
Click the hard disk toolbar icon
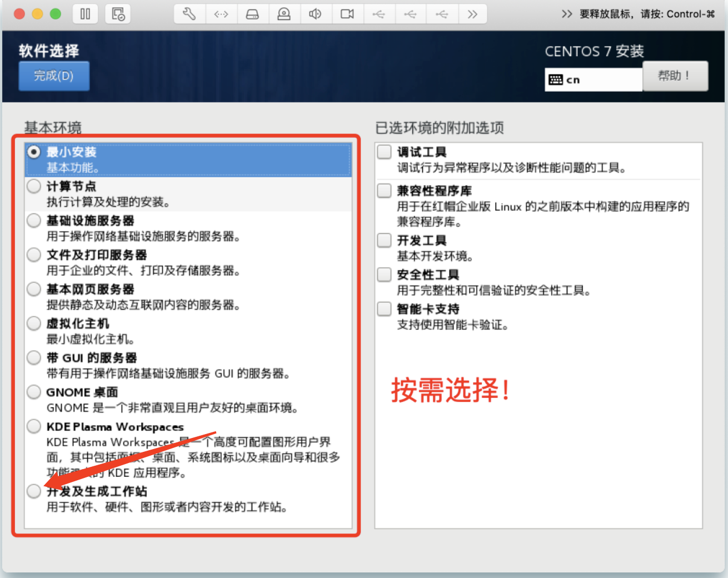tap(252, 14)
